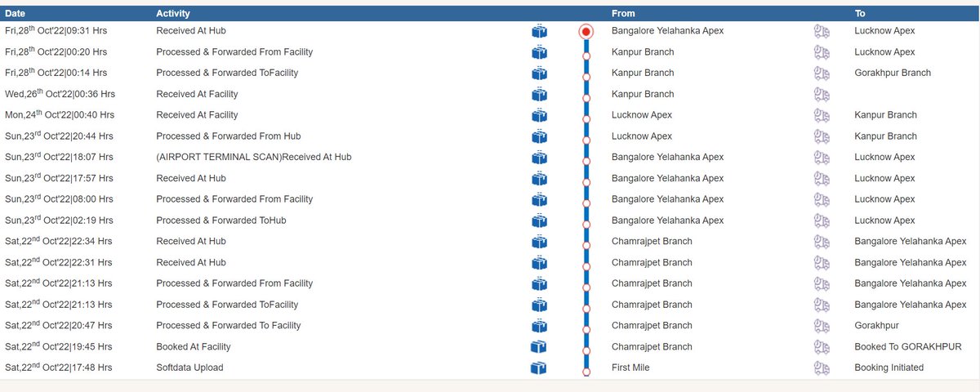The width and height of the screenshot is (980, 392).
Task: Click the Activity column header
Action: coord(173,14)
